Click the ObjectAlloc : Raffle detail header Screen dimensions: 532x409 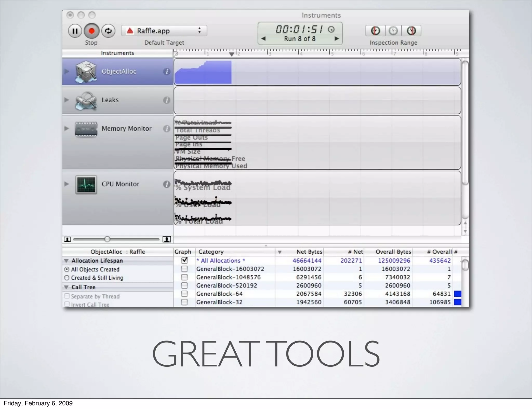[x=118, y=252]
